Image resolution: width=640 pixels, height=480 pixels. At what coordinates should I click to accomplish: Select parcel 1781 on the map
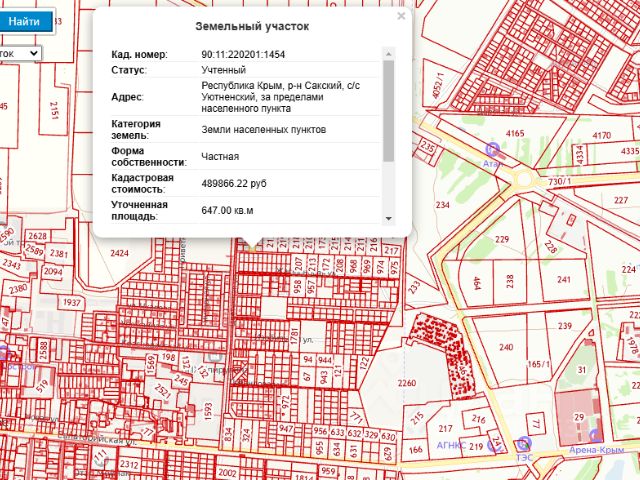295,336
